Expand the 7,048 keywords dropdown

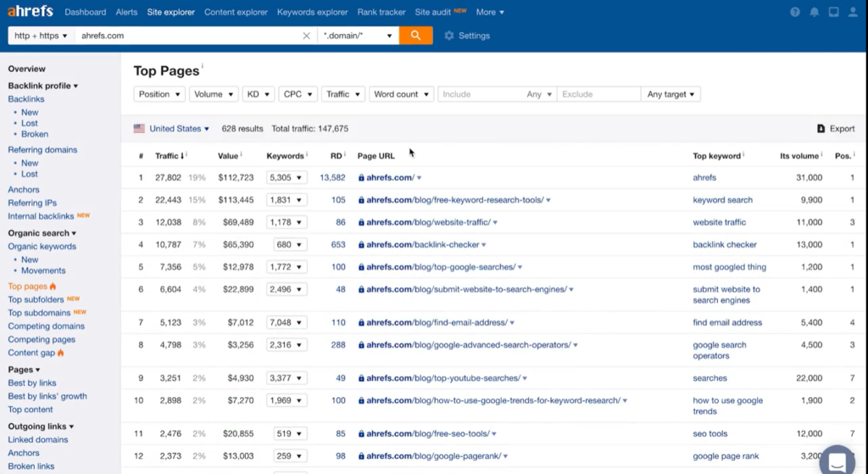click(287, 322)
